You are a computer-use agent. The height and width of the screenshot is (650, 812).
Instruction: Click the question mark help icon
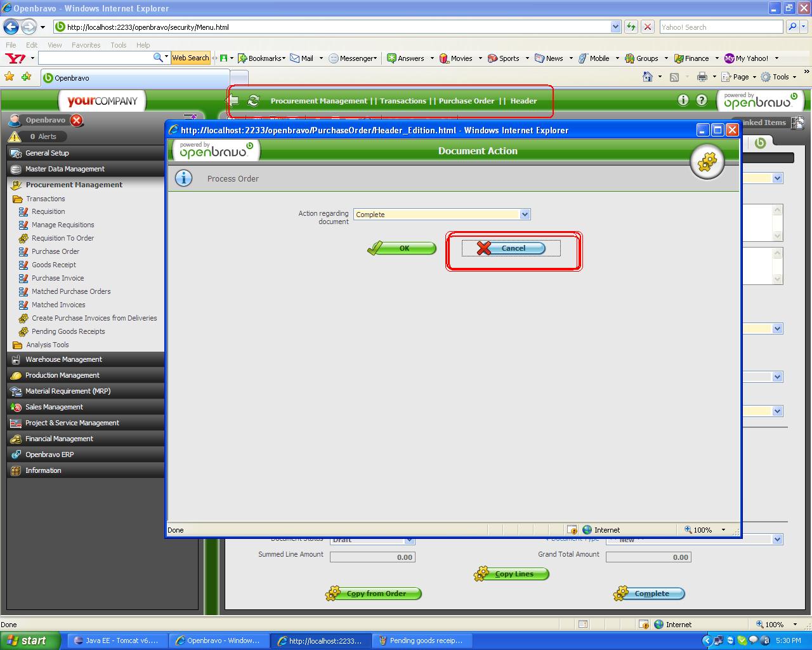tap(701, 100)
